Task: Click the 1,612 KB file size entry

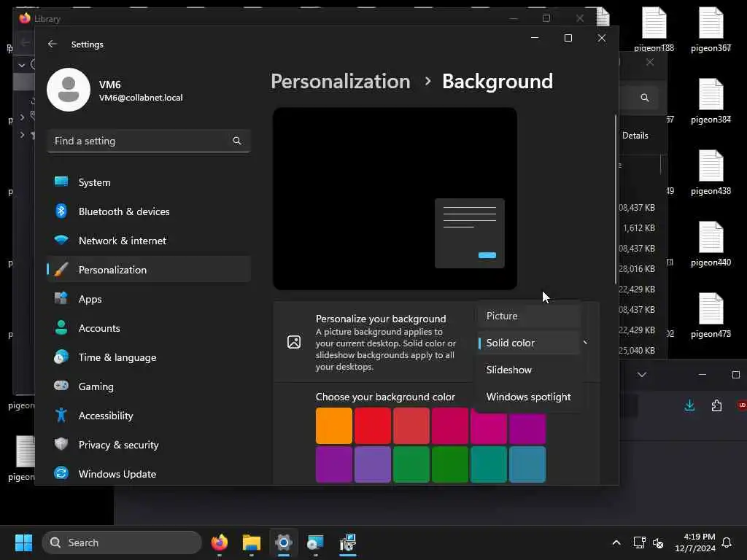Action: click(639, 228)
